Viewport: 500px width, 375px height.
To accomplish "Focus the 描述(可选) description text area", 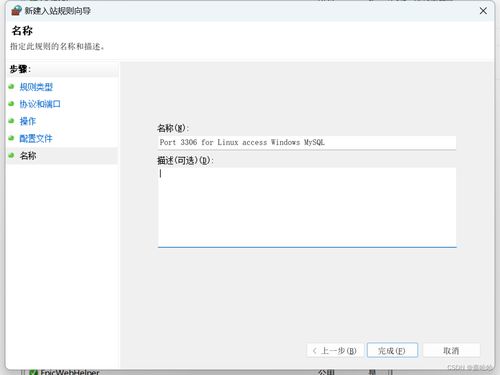I will [x=307, y=207].
